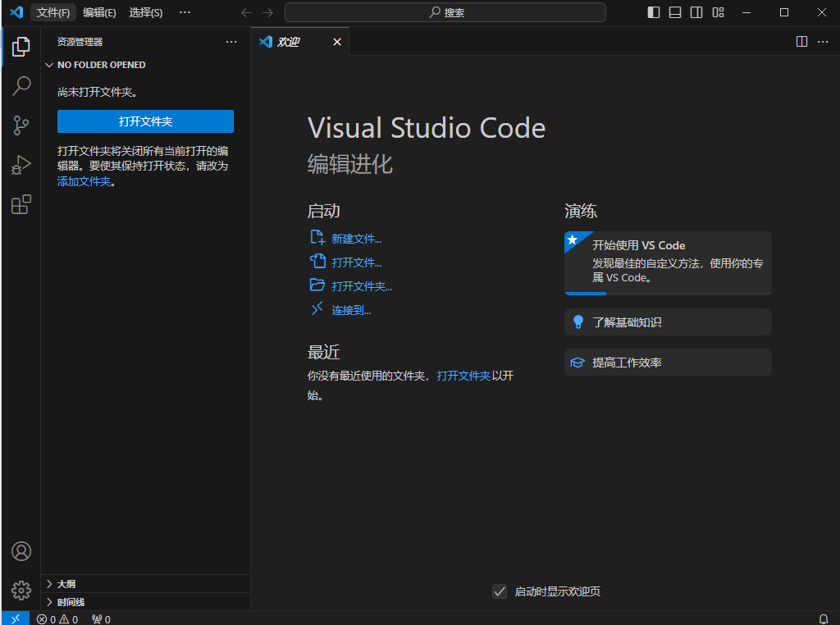Click the VS Code logo in title bar
840x625 pixels.
click(16, 11)
